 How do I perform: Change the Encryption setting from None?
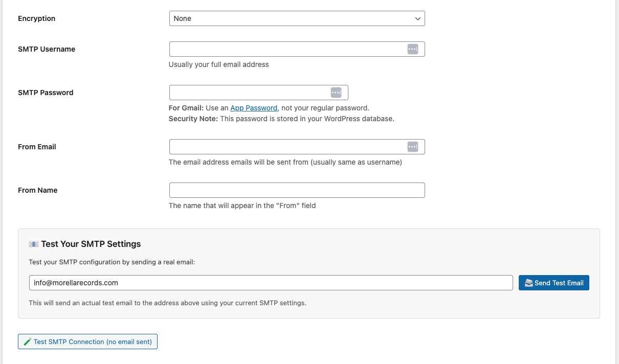[x=297, y=18]
